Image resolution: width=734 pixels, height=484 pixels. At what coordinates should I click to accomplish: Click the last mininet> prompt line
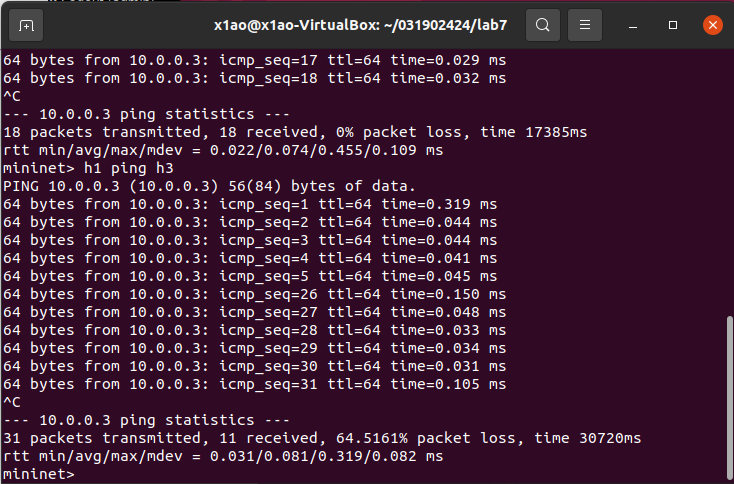[x=39, y=474]
